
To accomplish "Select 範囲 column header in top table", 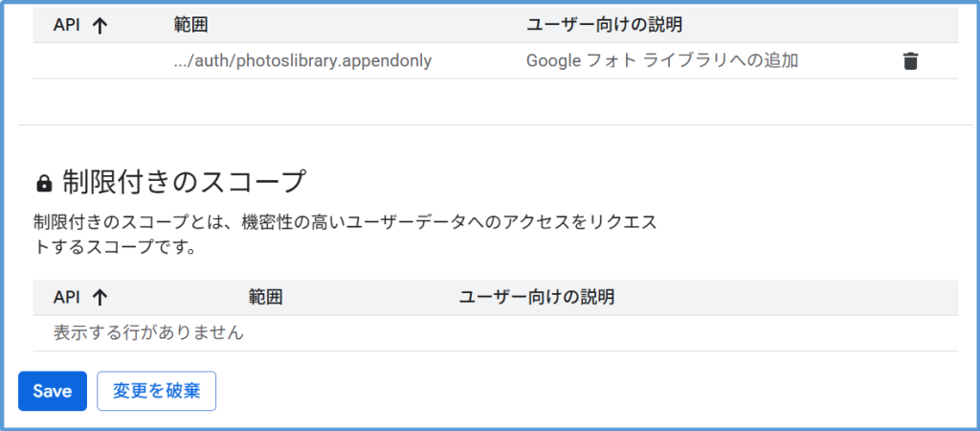I will (191, 25).
